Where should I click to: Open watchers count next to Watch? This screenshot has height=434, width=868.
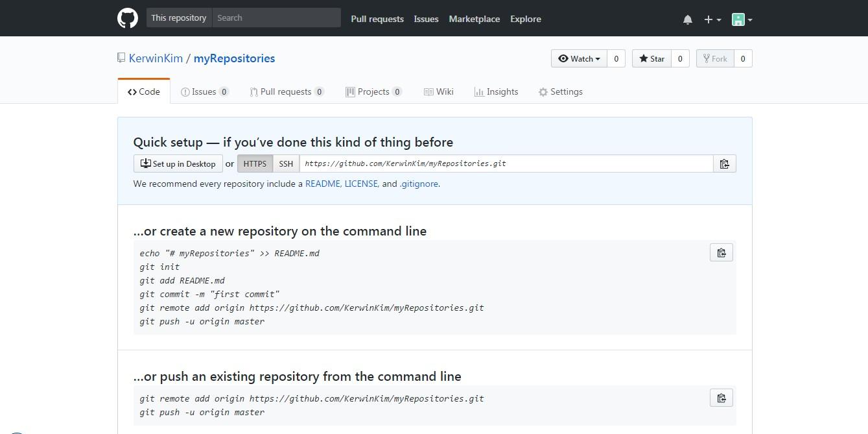tap(616, 58)
